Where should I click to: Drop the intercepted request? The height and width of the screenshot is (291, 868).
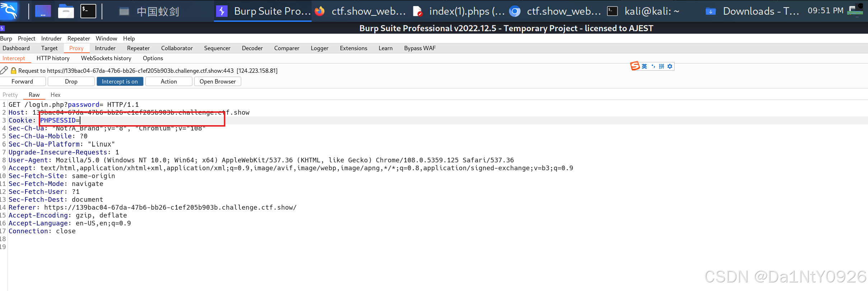click(x=71, y=81)
